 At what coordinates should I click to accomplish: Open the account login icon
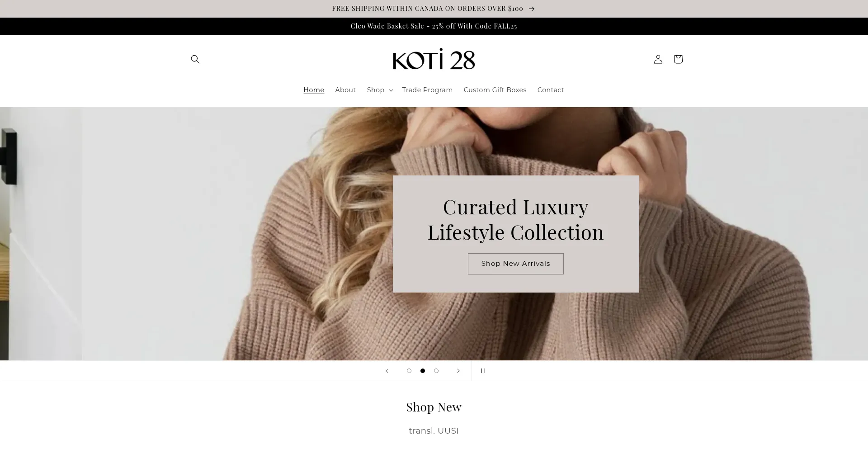point(658,59)
